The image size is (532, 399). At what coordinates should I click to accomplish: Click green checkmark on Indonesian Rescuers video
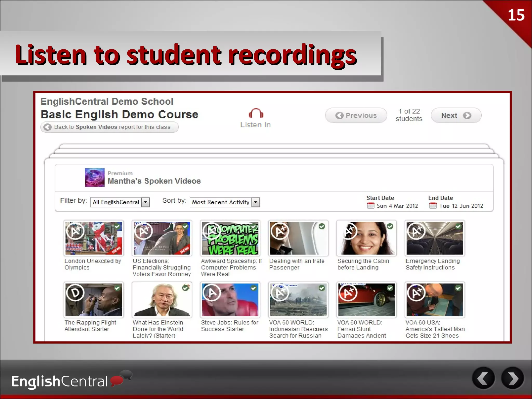pyautogui.click(x=322, y=288)
